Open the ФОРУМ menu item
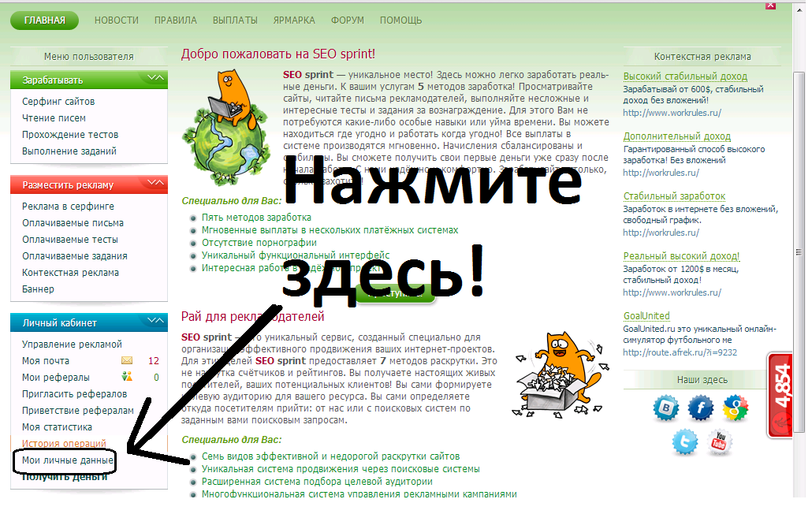 click(348, 20)
